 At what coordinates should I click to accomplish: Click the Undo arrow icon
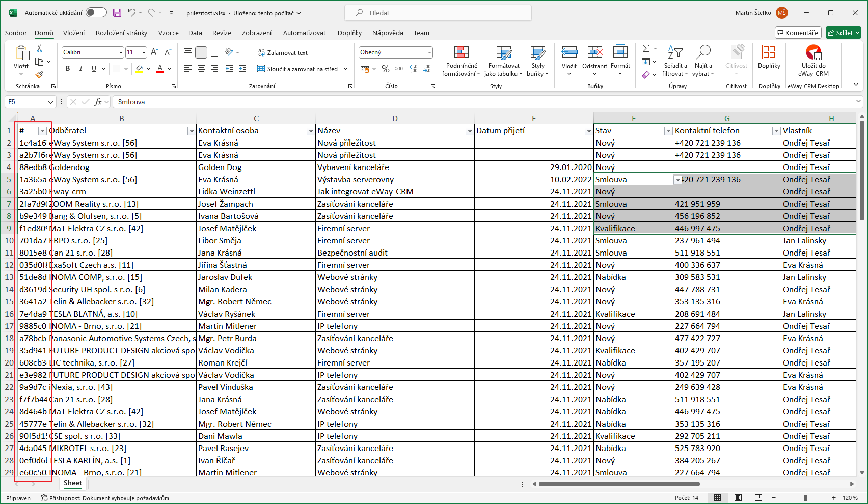[132, 13]
